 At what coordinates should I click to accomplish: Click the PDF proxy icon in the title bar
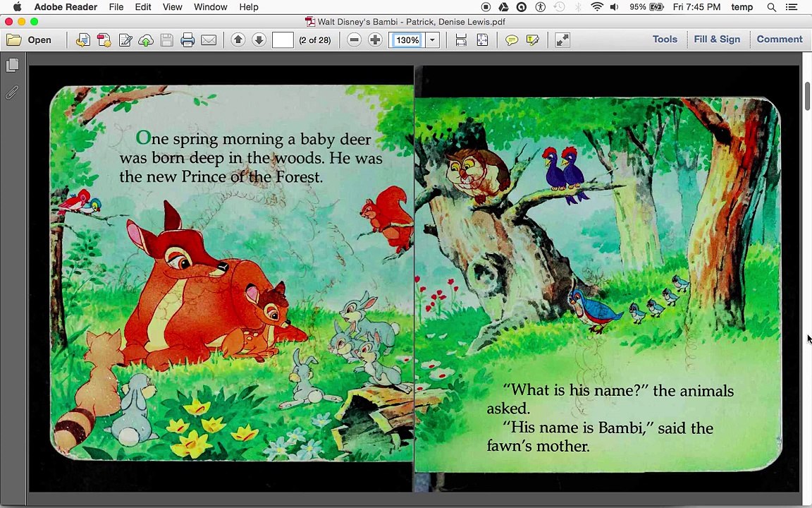point(309,22)
